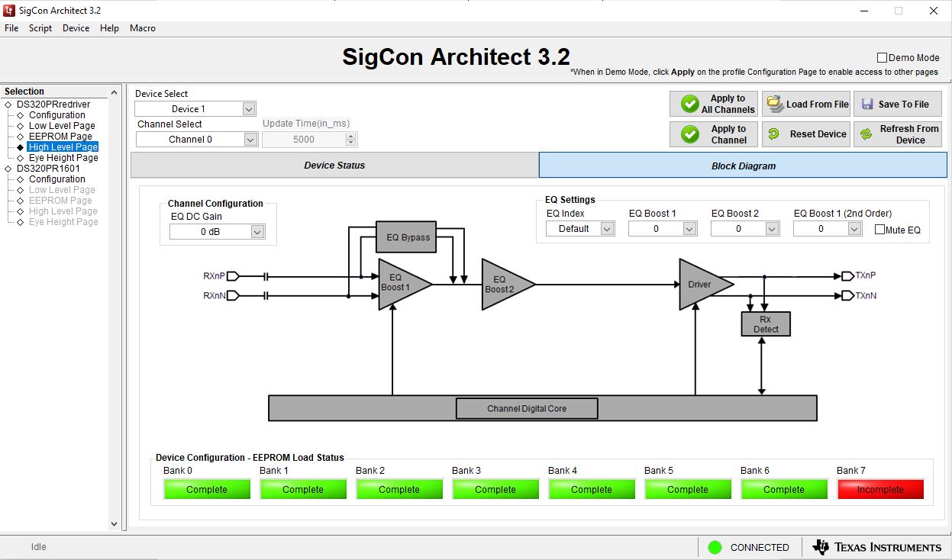Click Apply to All Channels button

point(714,104)
